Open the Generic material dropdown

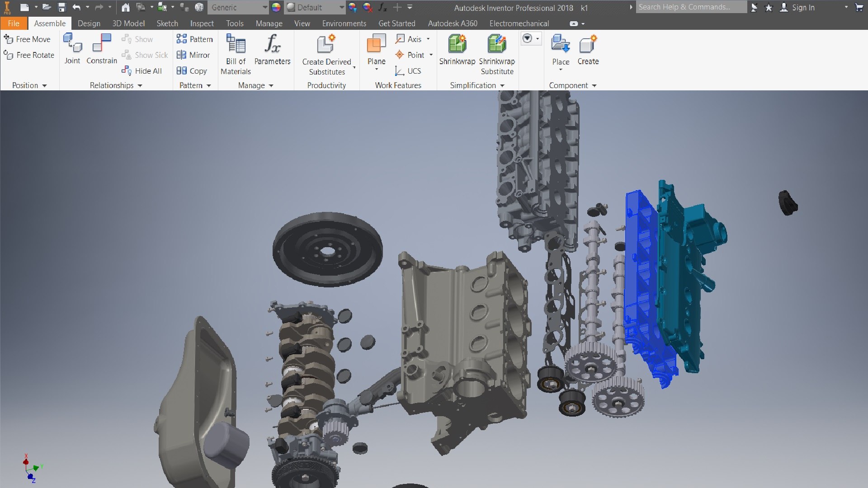[239, 7]
